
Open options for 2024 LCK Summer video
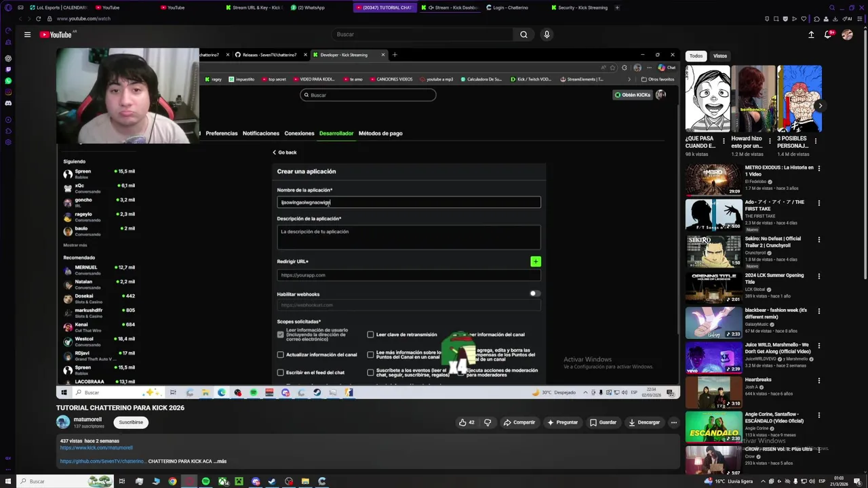tap(818, 276)
